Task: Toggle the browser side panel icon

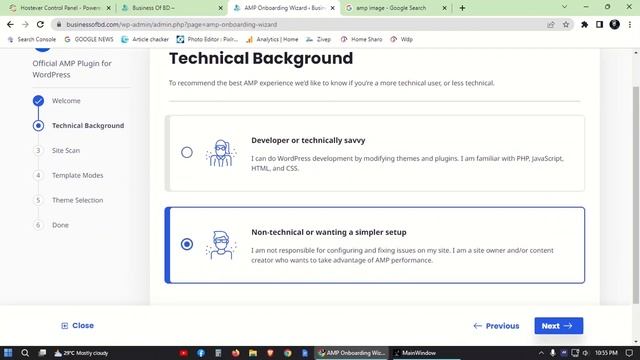Action: point(599,24)
